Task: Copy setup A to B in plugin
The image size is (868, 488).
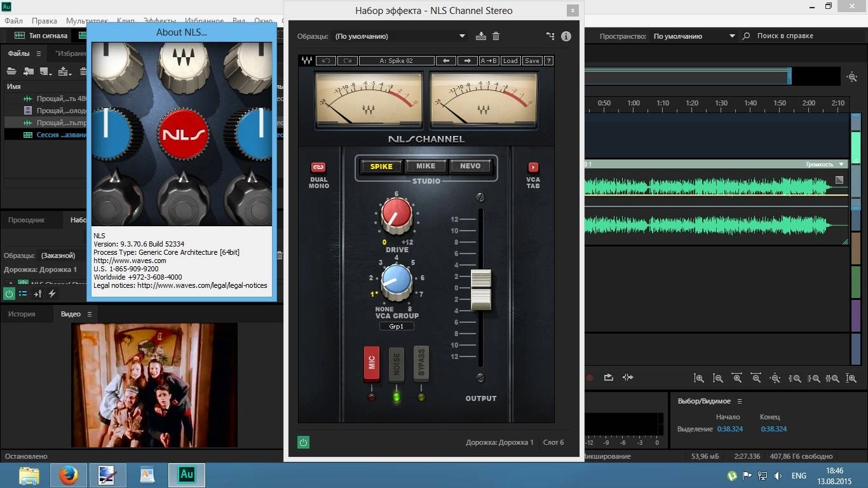Action: coord(489,61)
